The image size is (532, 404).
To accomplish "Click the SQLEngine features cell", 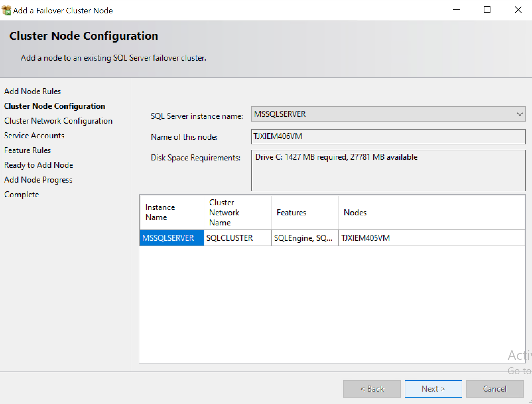I will coord(305,238).
